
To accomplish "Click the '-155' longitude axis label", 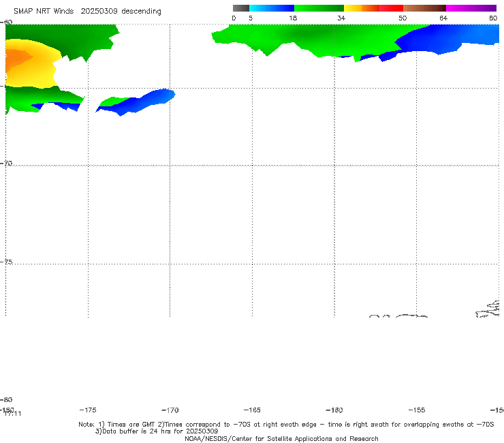I will [x=417, y=410].
